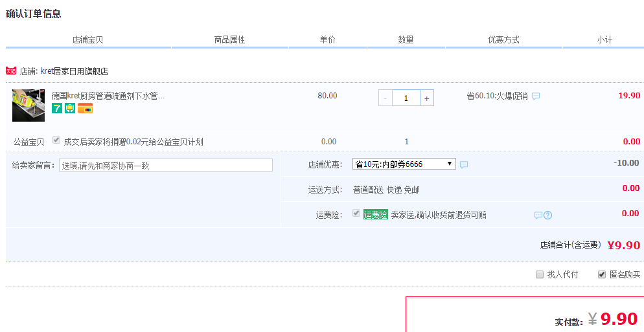Click the store name kret居家日用旗舰店
The image size is (644, 332).
click(x=75, y=71)
